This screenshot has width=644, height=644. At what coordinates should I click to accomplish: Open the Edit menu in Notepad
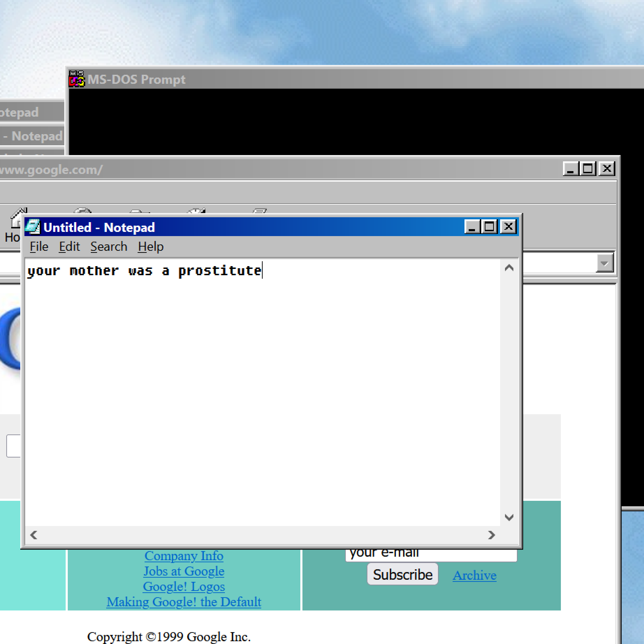click(x=69, y=247)
